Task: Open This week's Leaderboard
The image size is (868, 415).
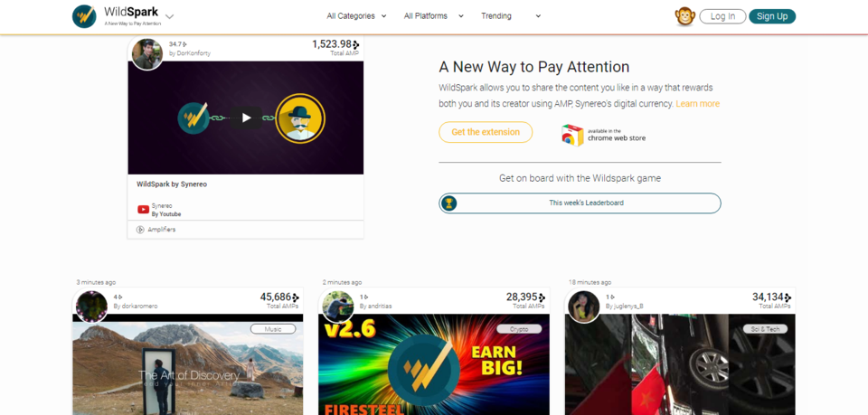Action: (580, 203)
